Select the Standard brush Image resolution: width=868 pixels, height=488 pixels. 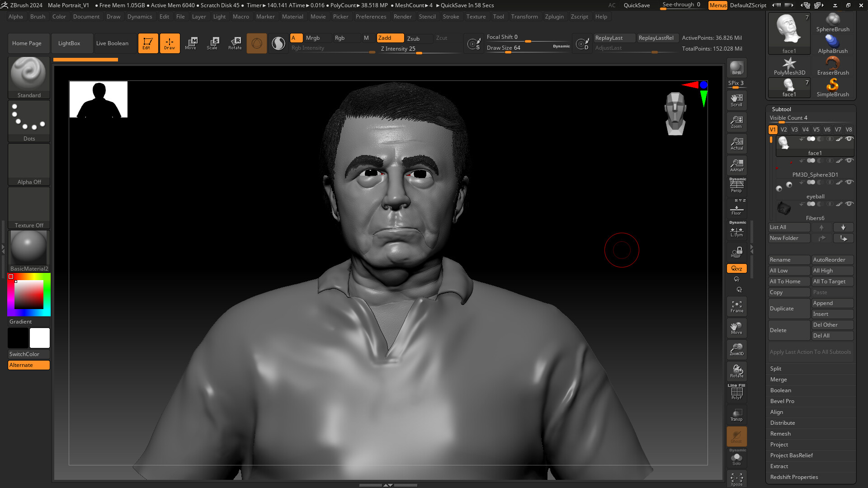28,73
